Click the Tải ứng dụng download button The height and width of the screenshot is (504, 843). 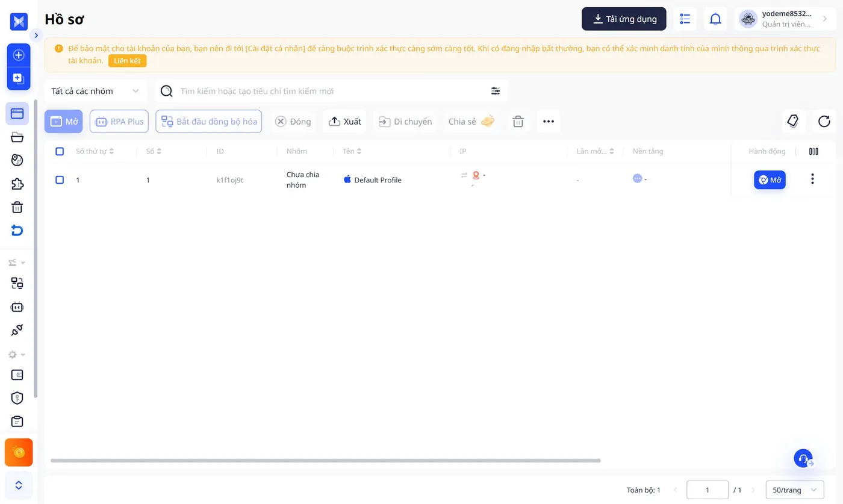624,19
